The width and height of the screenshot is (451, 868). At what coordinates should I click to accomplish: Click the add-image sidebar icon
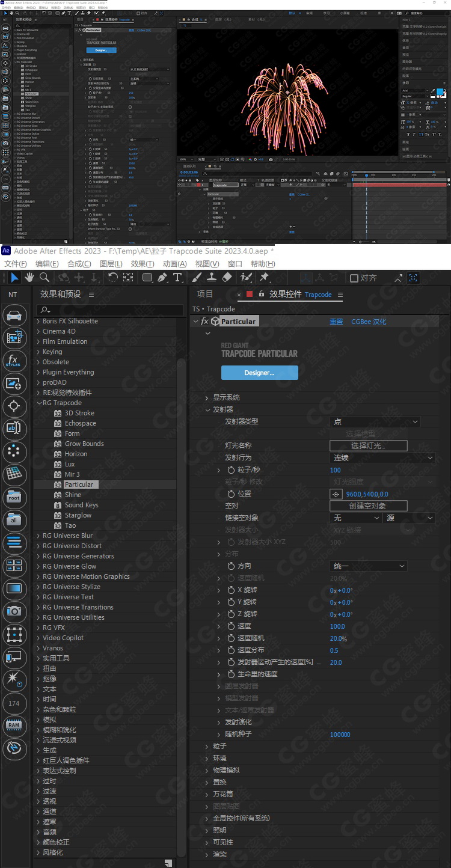13,384
